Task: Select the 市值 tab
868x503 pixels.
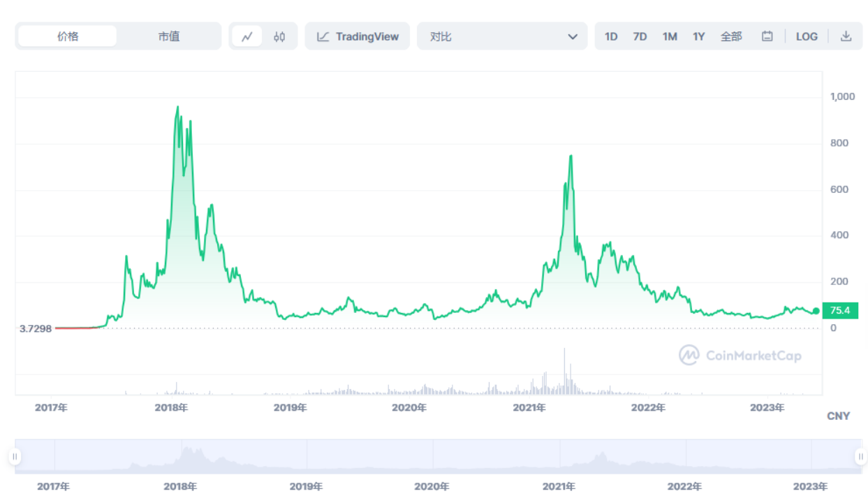Action: 168,36
